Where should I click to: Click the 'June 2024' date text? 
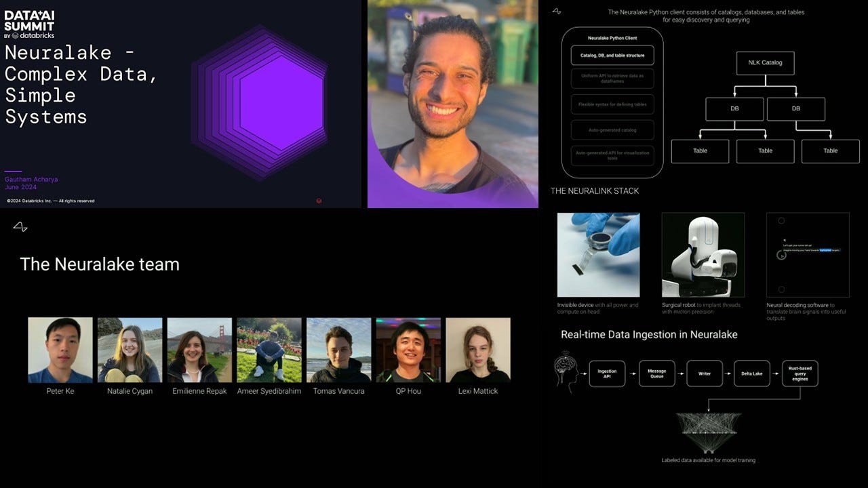[x=20, y=187]
